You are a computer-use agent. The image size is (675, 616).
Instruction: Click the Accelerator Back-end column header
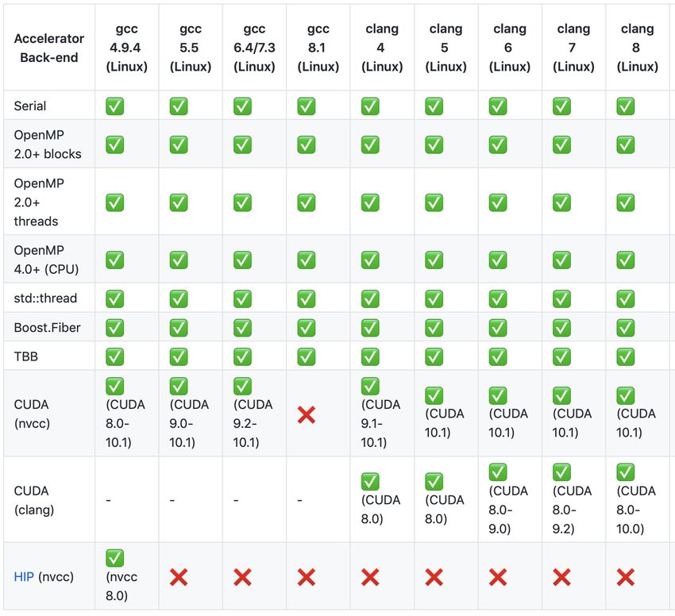click(49, 48)
